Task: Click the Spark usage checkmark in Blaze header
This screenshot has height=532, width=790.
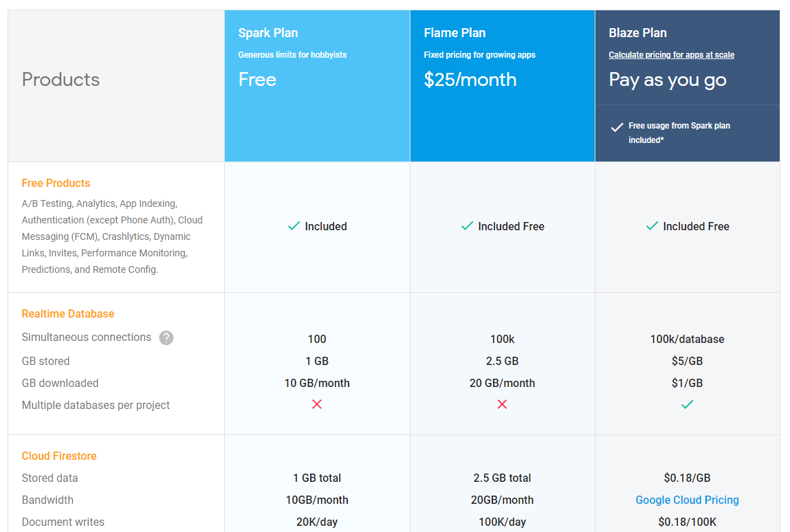Action: coord(617,126)
